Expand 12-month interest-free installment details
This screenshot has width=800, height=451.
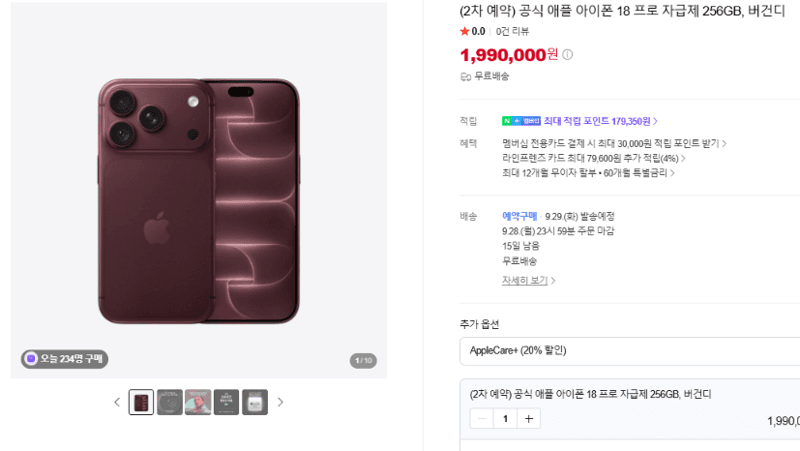(x=588, y=173)
